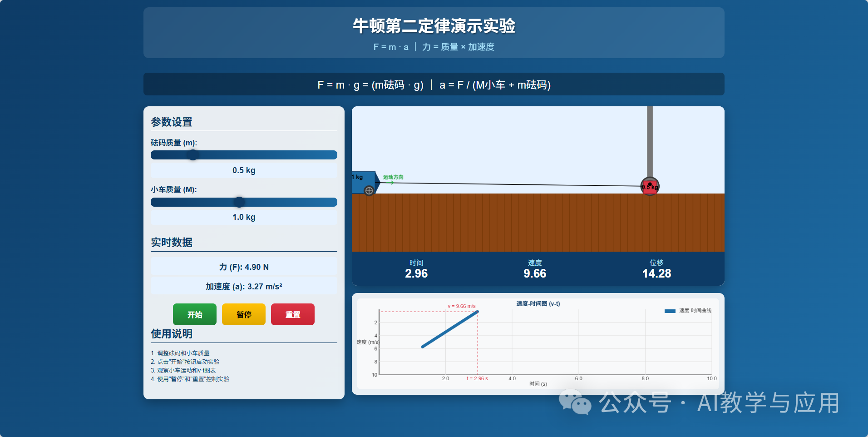Screen dimensions: 868x437
Task: Click the 时间 2.96 readout
Action: [416, 273]
